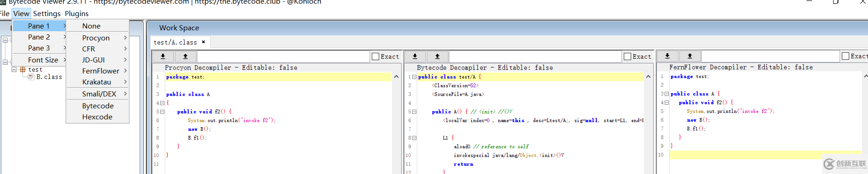The image size is (868, 174).
Task: Open the Plugins menu
Action: tap(77, 13)
